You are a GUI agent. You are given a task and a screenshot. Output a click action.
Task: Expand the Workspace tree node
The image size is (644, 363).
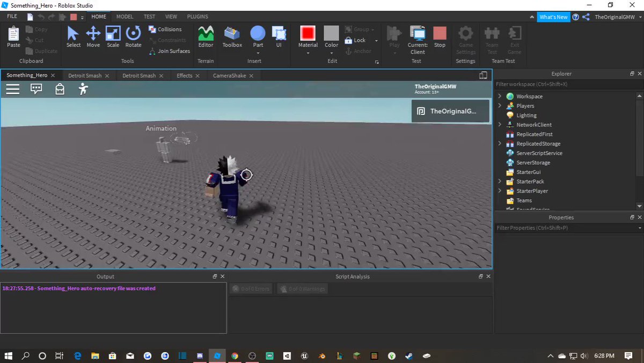click(500, 97)
